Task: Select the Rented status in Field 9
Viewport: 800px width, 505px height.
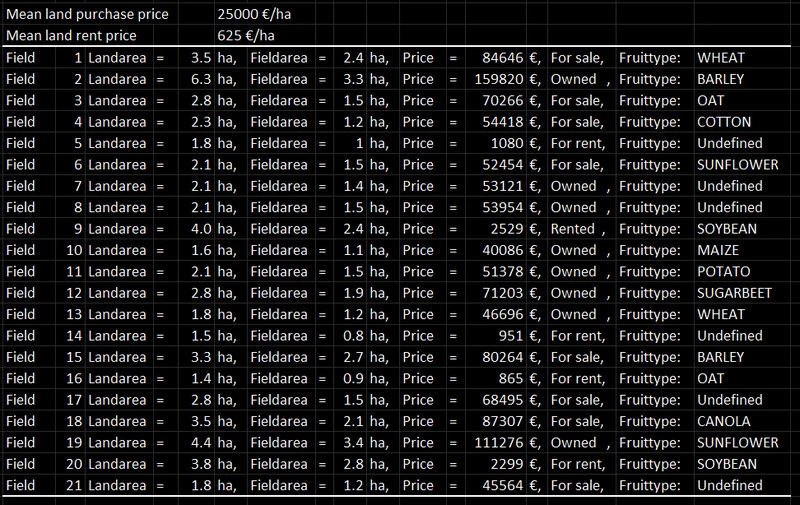Action: coord(573,229)
